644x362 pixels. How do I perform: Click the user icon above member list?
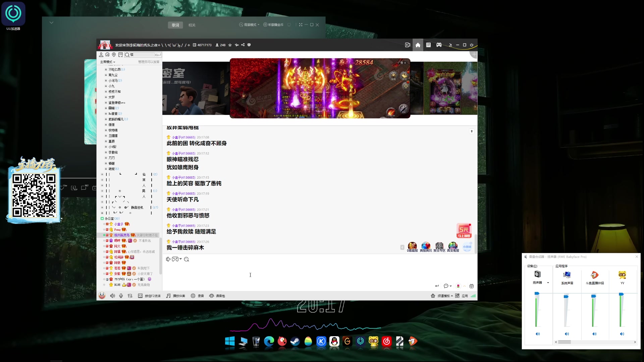click(x=101, y=55)
